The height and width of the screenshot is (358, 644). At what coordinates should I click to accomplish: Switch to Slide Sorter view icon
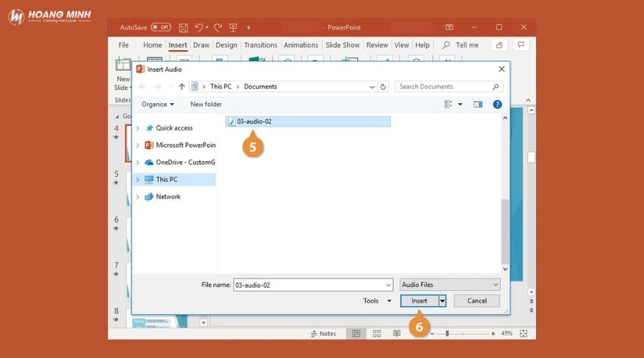376,334
